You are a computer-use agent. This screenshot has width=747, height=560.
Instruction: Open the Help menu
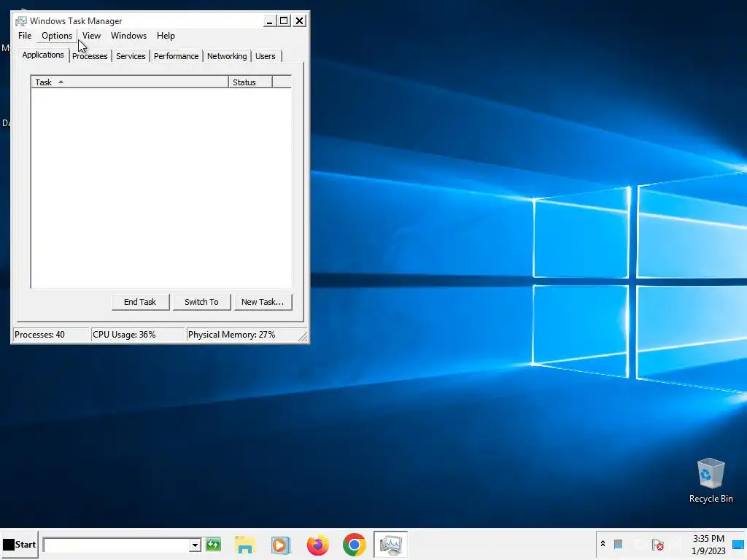click(x=166, y=36)
